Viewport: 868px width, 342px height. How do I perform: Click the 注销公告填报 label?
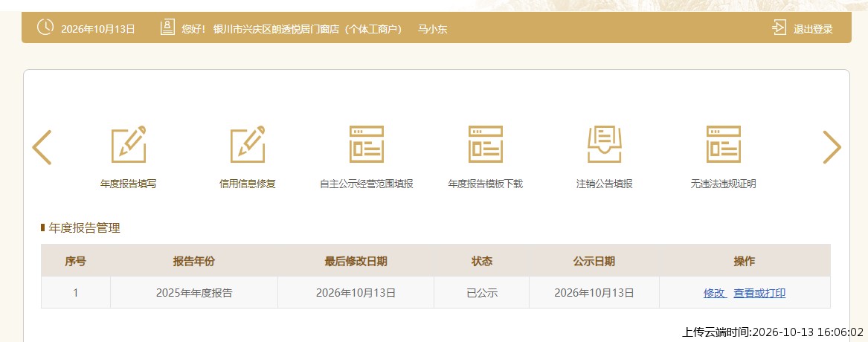pos(605,184)
